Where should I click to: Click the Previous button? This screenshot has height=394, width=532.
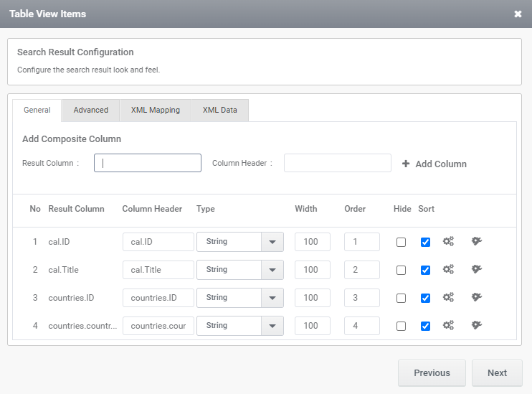point(432,373)
